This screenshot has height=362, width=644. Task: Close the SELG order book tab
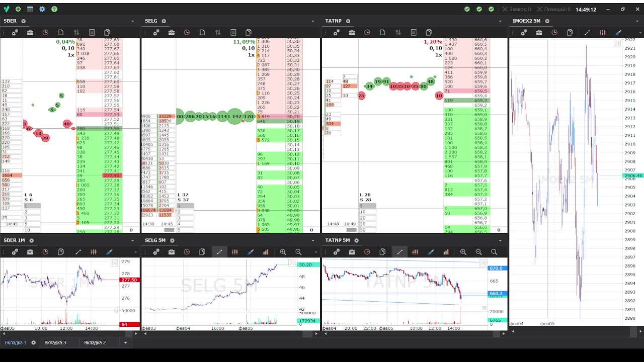tap(164, 21)
